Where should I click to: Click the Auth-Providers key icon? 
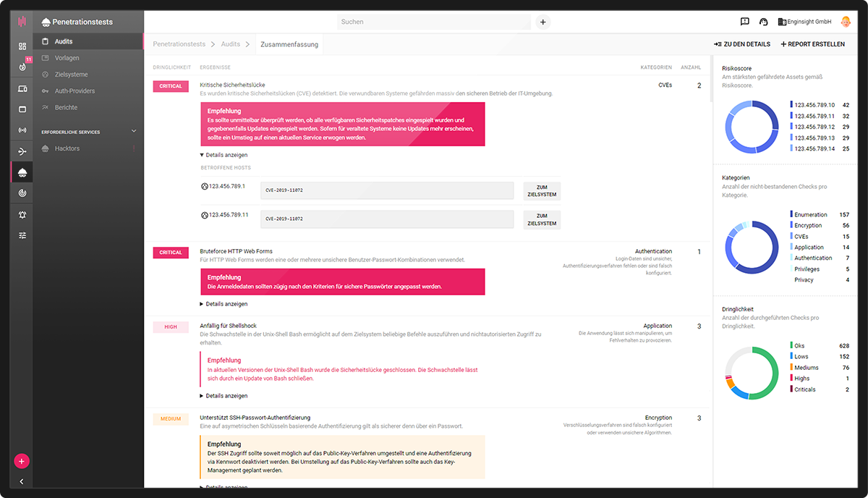pyautogui.click(x=46, y=91)
